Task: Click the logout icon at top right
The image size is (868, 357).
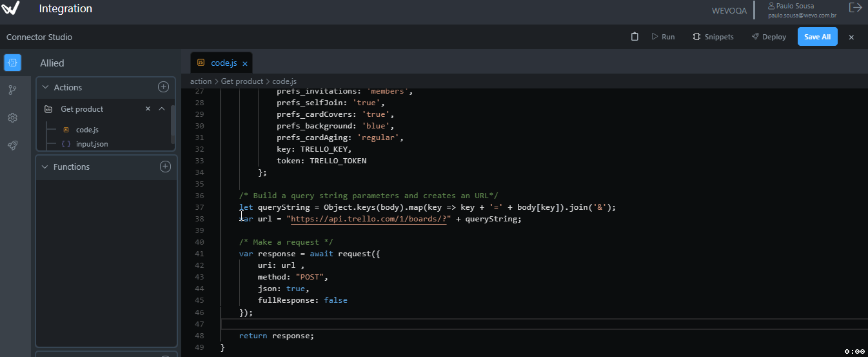Action: click(855, 8)
